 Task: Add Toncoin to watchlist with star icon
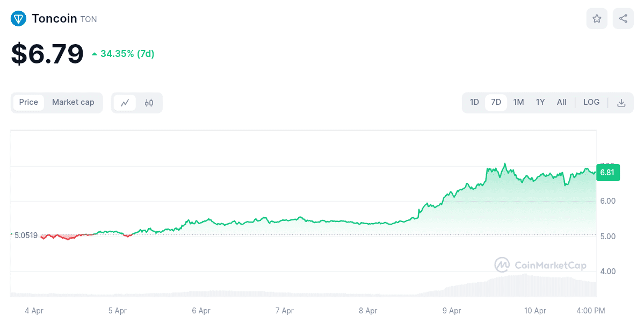pos(597,19)
